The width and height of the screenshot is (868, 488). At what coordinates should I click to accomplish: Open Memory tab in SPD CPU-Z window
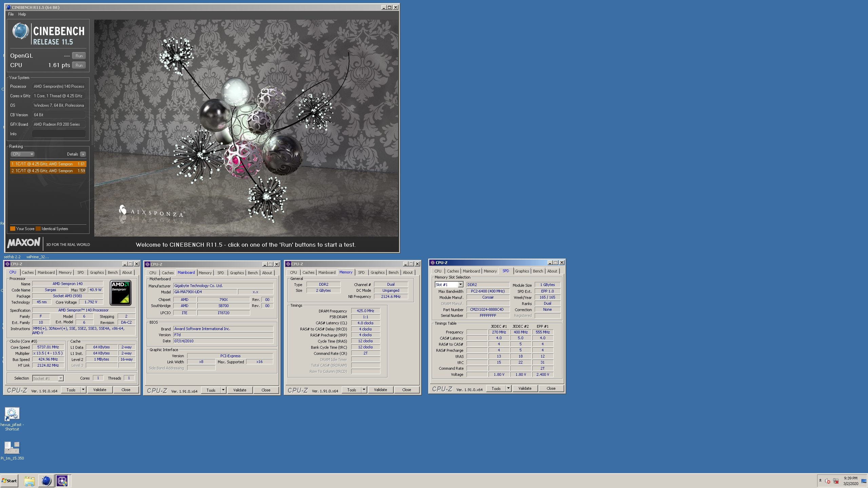coord(490,271)
